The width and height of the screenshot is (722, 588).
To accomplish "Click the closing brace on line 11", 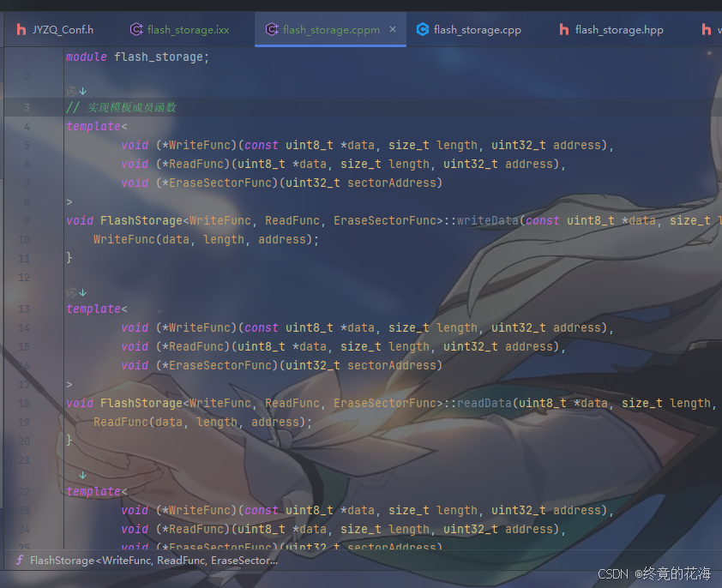I will click(x=69, y=257).
